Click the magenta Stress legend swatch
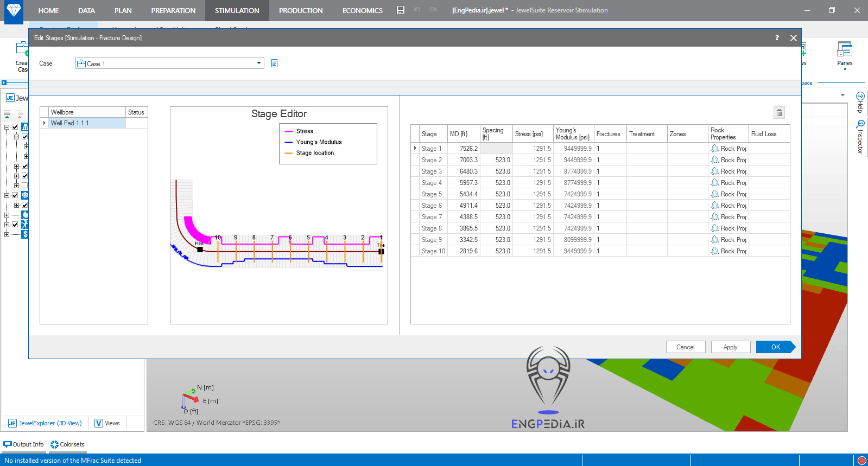Image resolution: width=868 pixels, height=466 pixels. click(x=289, y=131)
